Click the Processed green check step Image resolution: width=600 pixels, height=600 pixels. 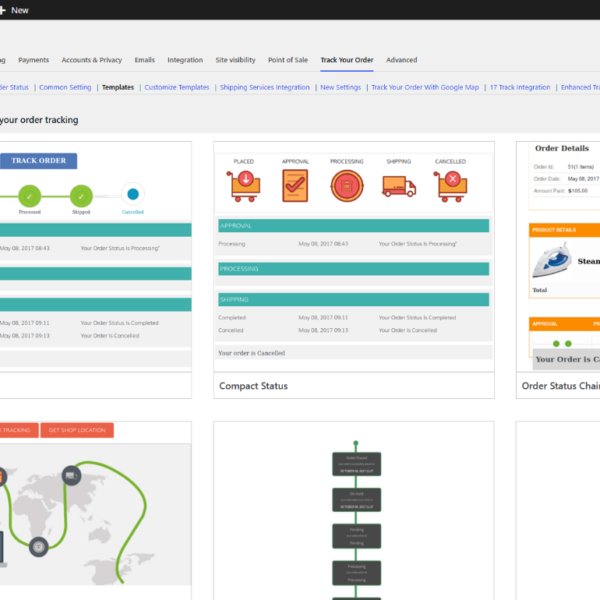[x=29, y=196]
